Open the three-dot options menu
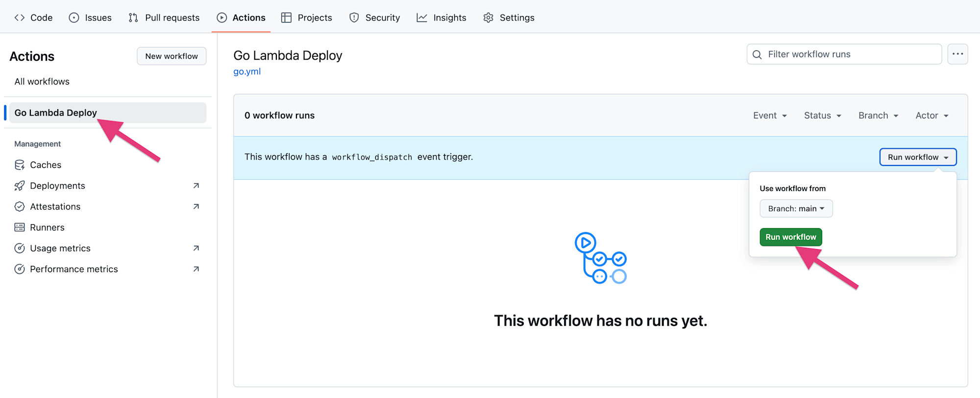 [x=957, y=54]
